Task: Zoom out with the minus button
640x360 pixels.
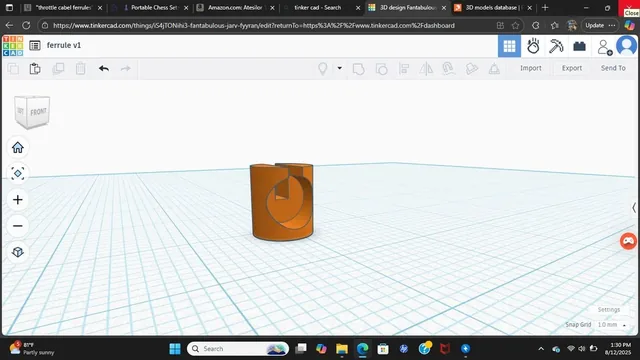Action: (x=18, y=226)
